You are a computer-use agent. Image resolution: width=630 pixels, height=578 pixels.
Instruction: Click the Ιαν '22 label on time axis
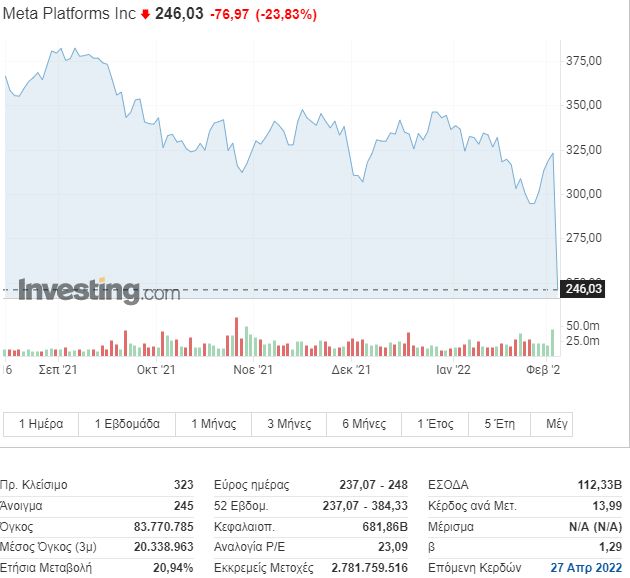[x=453, y=370]
